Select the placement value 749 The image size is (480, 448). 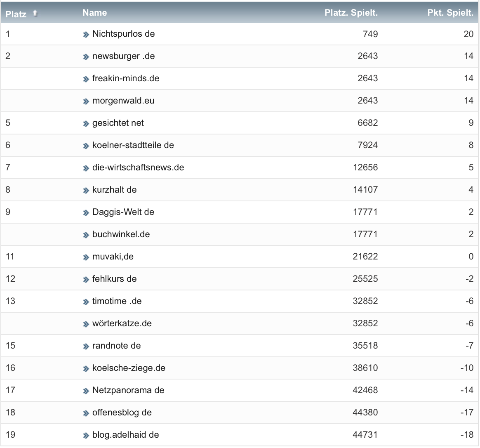click(370, 34)
